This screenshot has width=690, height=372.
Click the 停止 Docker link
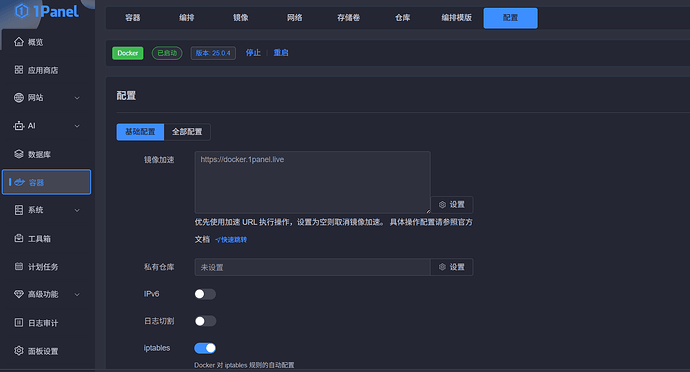click(x=253, y=53)
